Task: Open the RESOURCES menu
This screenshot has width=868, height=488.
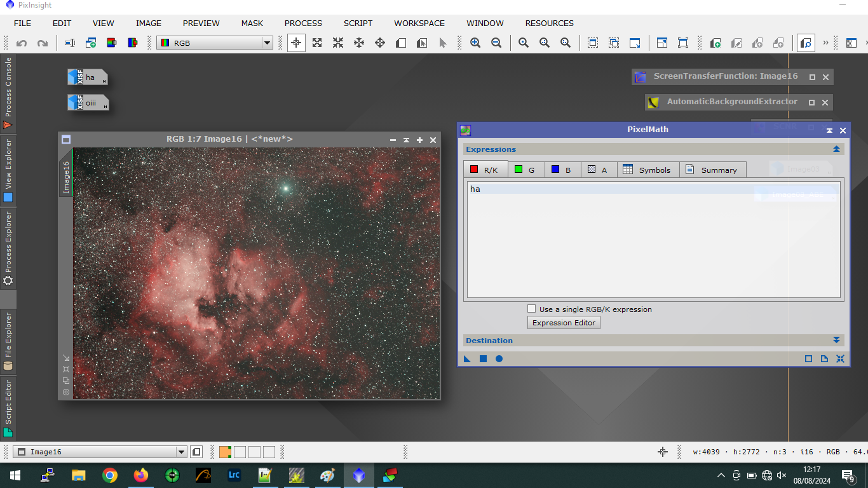Action: 549,23
